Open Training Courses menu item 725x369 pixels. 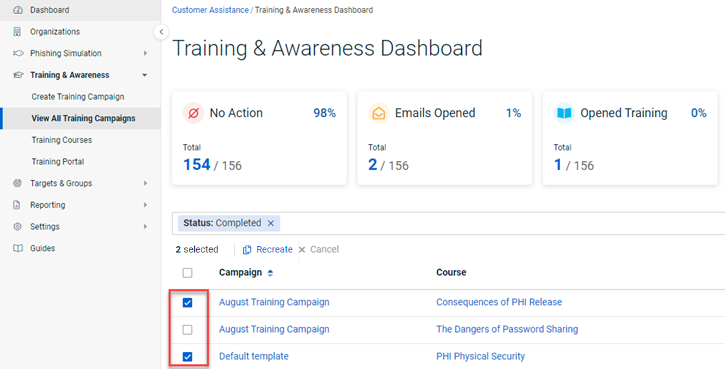point(61,140)
